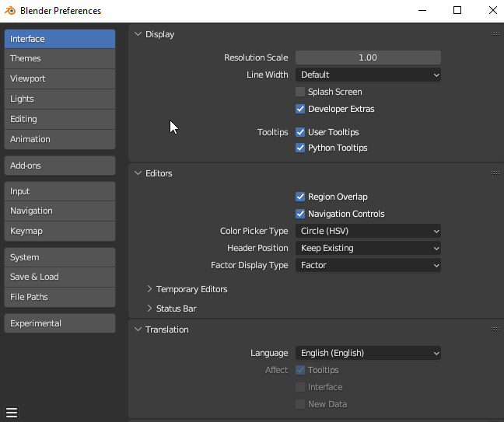
Task: Go to Navigation preferences
Action: 60,211
